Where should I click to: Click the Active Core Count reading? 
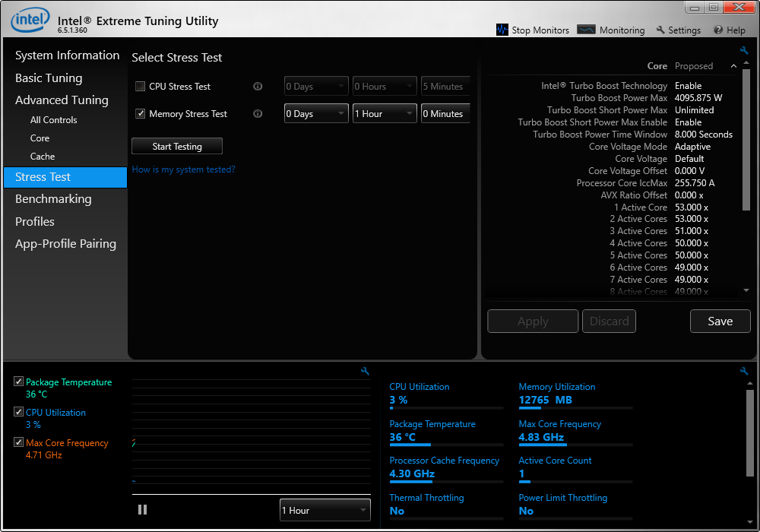[x=521, y=473]
